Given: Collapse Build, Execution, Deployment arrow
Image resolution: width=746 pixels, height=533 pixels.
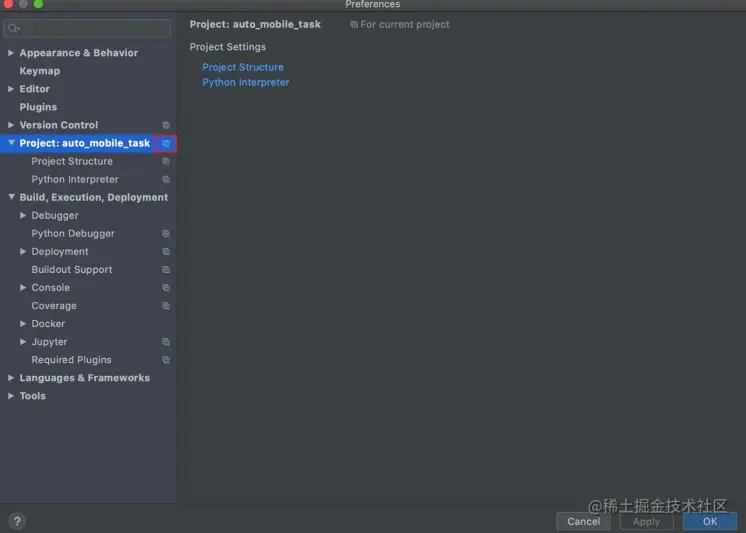Looking at the screenshot, I should 11,197.
